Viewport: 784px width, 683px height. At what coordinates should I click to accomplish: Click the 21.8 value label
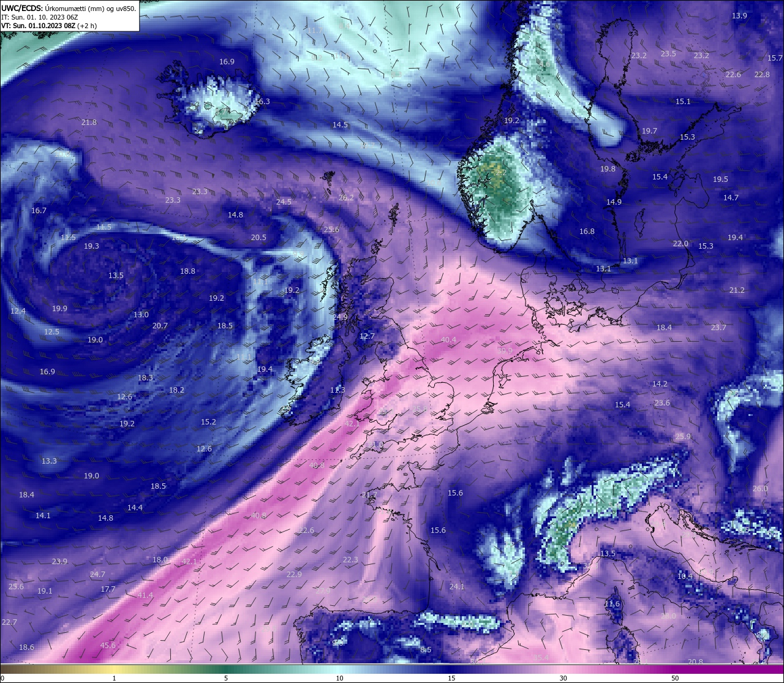(89, 123)
